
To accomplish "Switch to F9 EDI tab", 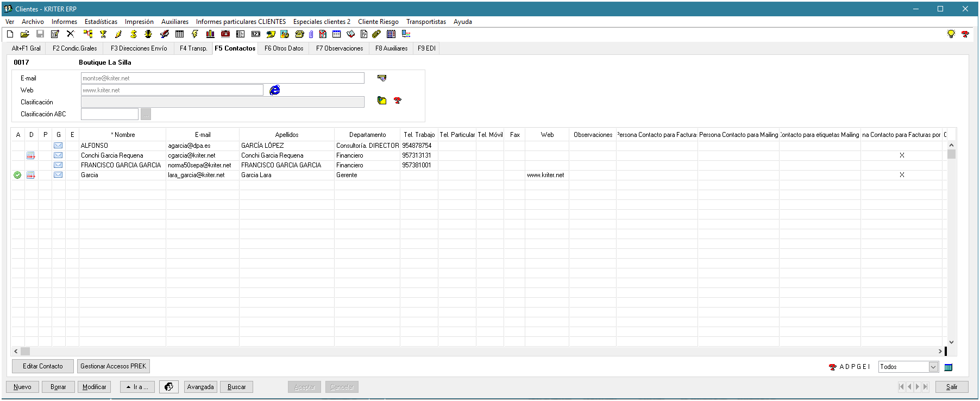I will (426, 48).
